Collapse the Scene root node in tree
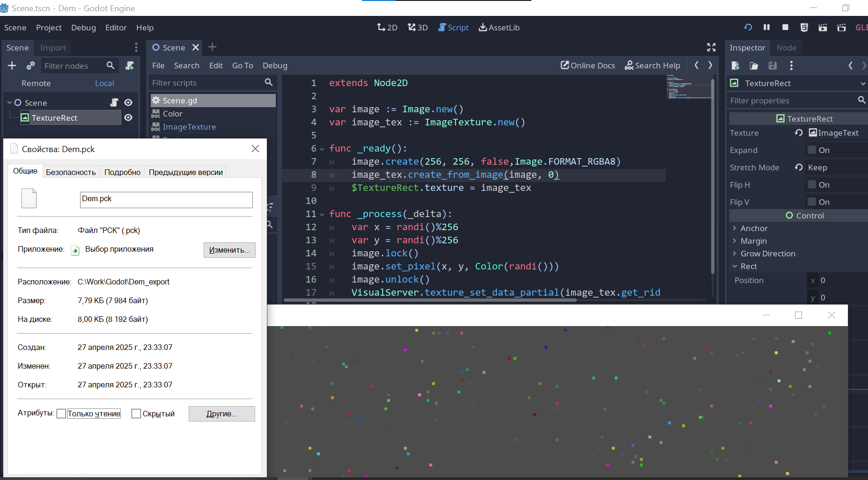Viewport: 868px width, 480px height. [x=9, y=102]
